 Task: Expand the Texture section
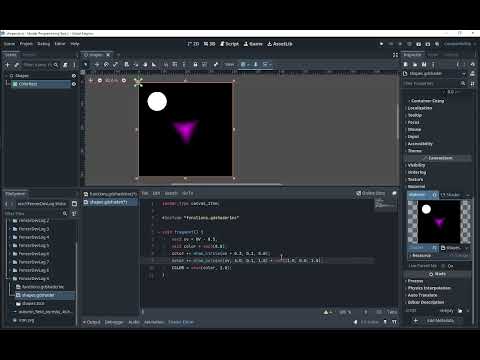[415, 179]
